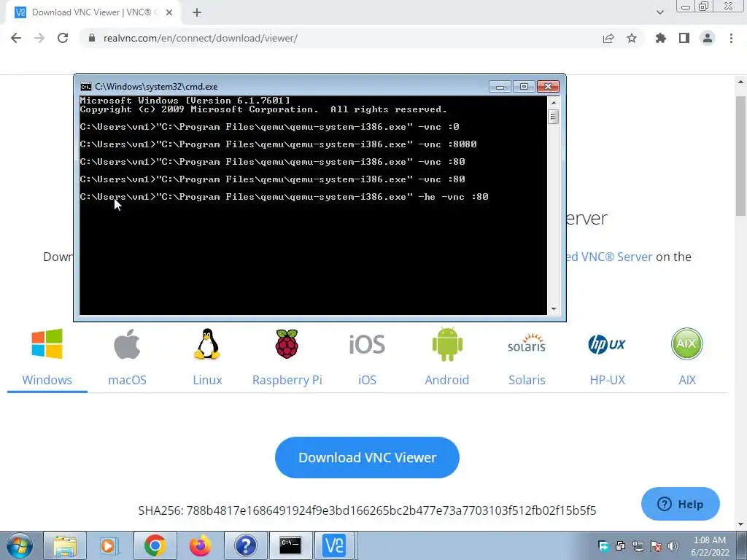
Task: Open the network tray icon
Action: coord(638,546)
